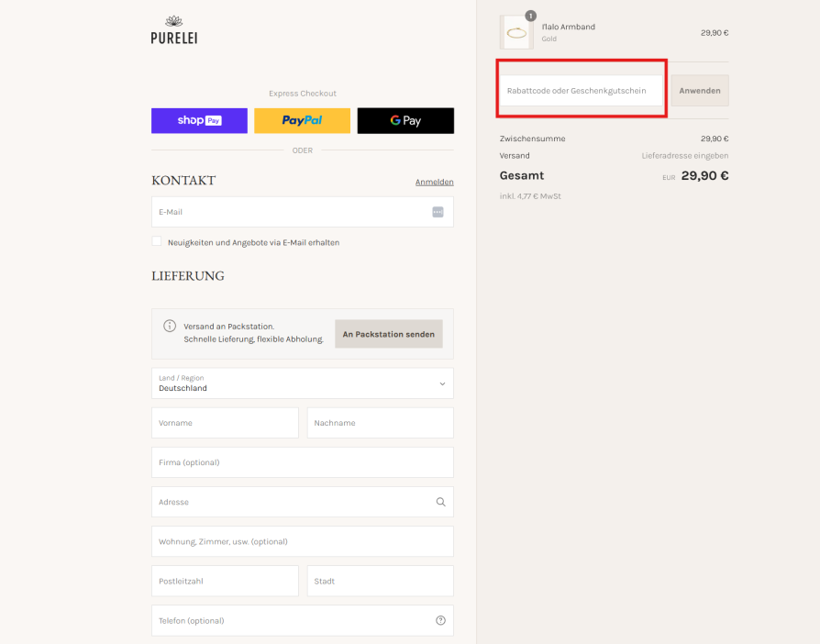The width and height of the screenshot is (820, 644).
Task: Open the Land / Region dropdown
Action: click(303, 383)
